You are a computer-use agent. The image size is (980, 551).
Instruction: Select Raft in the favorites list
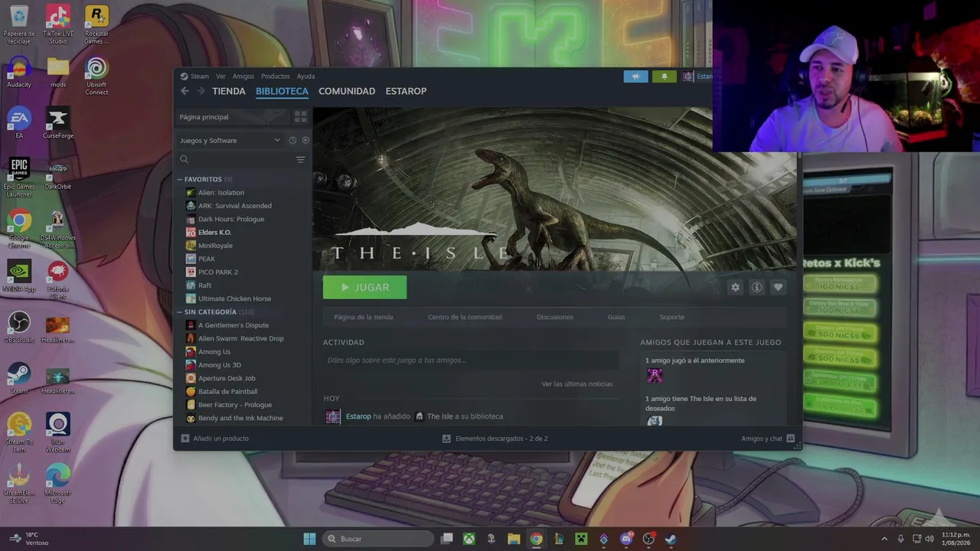204,285
